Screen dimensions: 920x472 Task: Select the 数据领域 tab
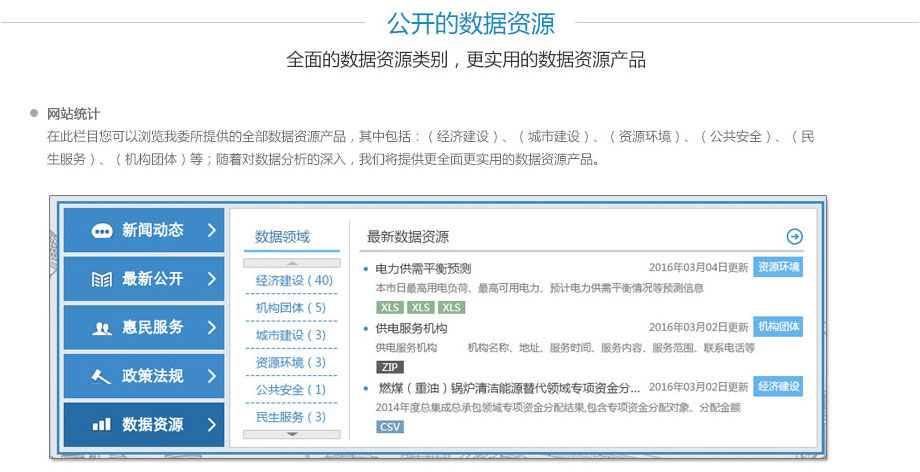pos(282,237)
